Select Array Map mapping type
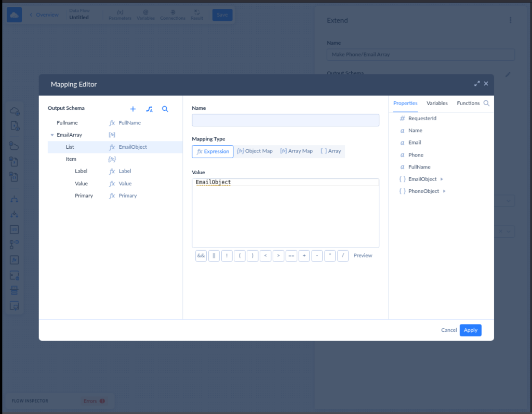This screenshot has height=414, width=532. coord(296,151)
